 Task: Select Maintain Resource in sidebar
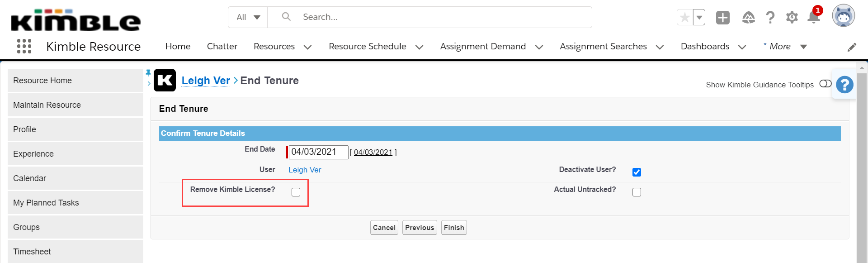coord(75,105)
